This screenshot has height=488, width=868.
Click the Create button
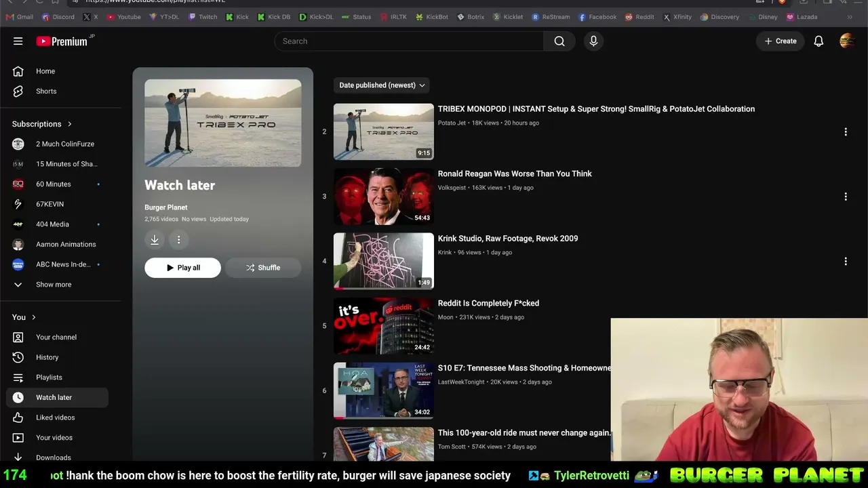pos(781,41)
